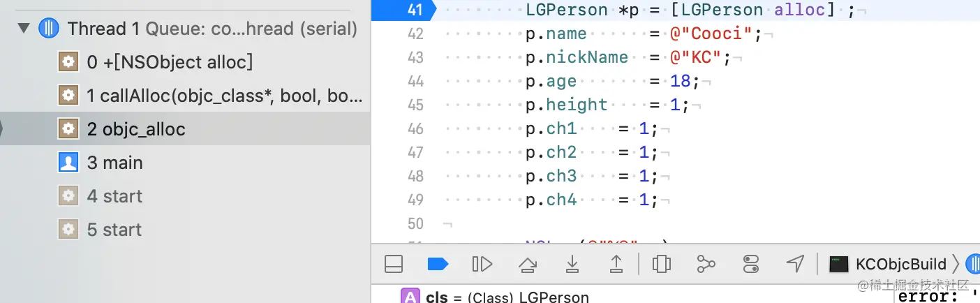Click the ch3 property on line 48
980x303 pixels.
(x=561, y=176)
